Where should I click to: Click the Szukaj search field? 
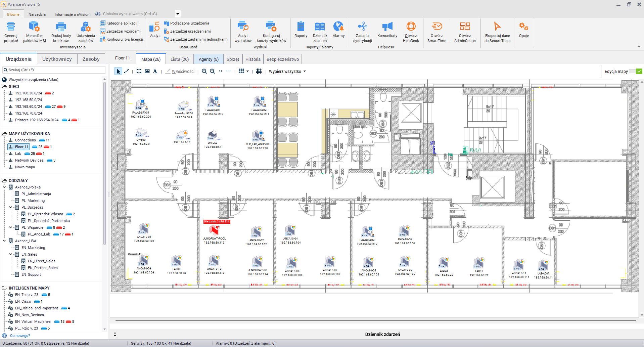coord(54,70)
